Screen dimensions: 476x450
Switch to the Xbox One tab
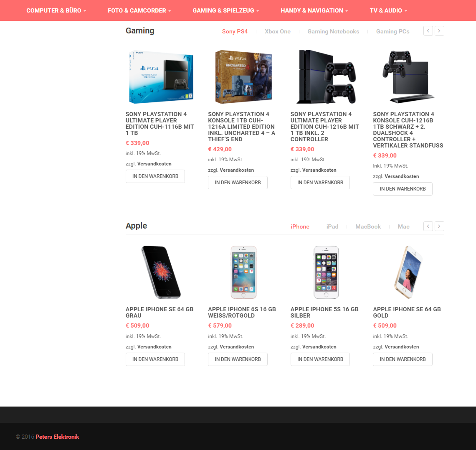pos(278,31)
